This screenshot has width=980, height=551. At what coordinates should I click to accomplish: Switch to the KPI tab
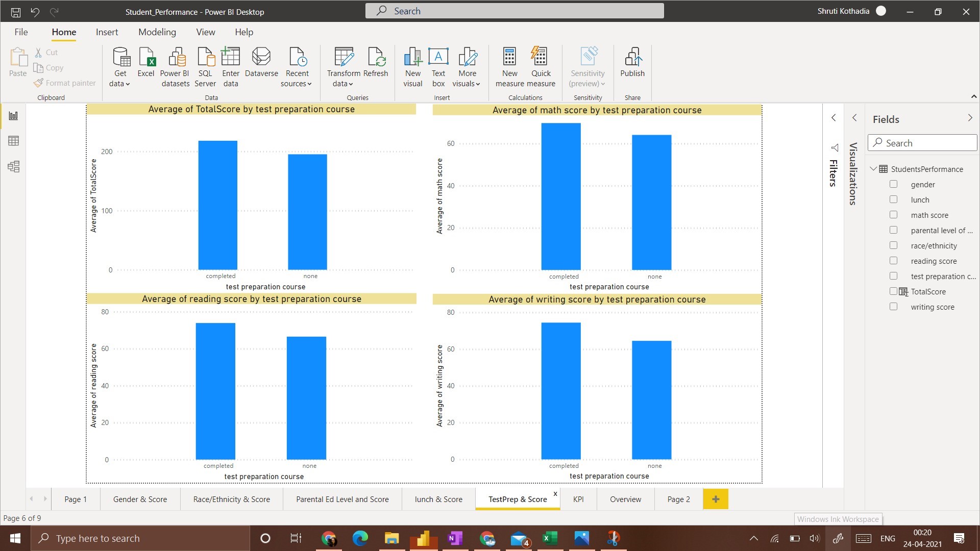pyautogui.click(x=577, y=499)
